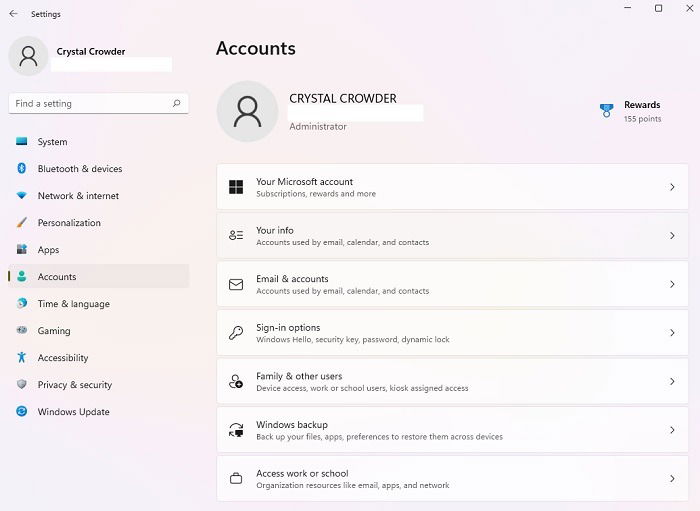Click the Time & language globe icon
Viewport: 700px width, 511px height.
[21, 303]
